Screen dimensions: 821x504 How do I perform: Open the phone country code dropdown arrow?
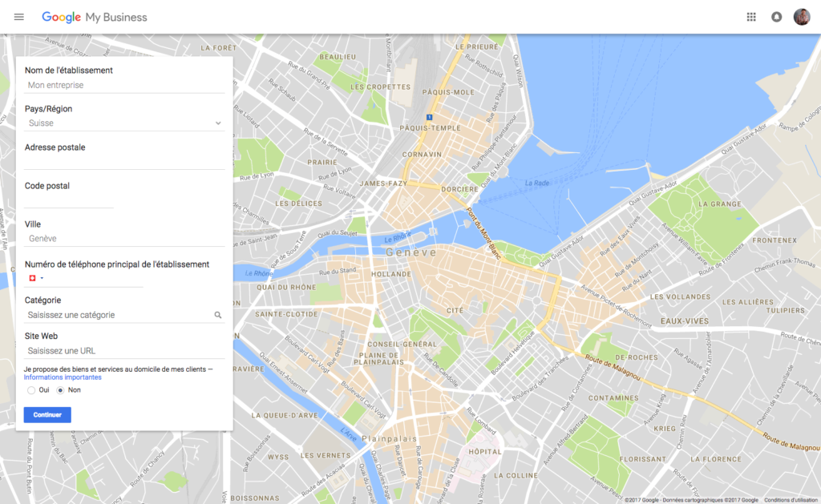tap(42, 279)
